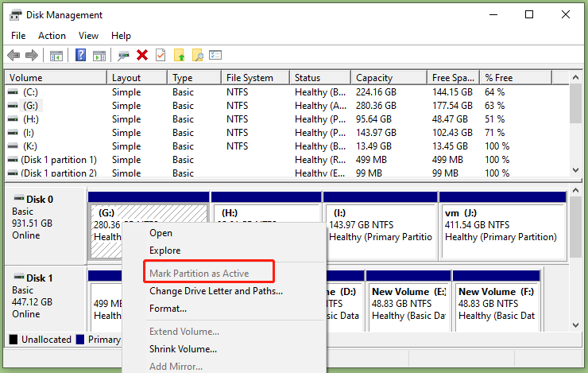Image resolution: width=588 pixels, height=373 pixels.
Task: Click disk pane scrollbar down arrow
Action: 575,325
